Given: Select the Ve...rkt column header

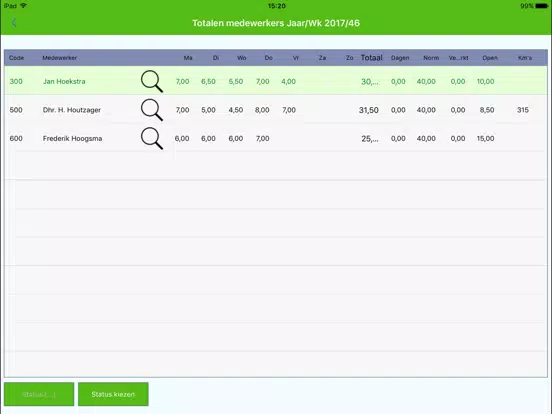Looking at the screenshot, I should [x=458, y=58].
